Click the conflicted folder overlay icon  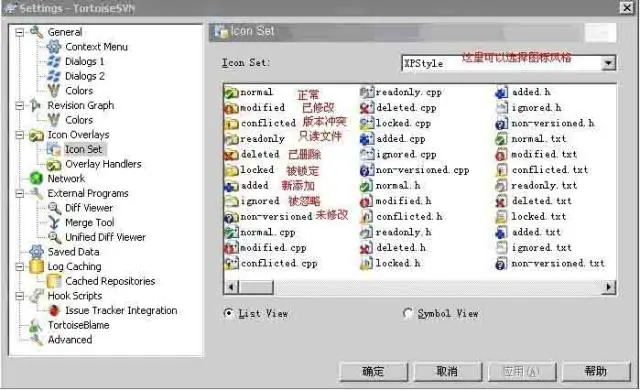pyautogui.click(x=231, y=124)
